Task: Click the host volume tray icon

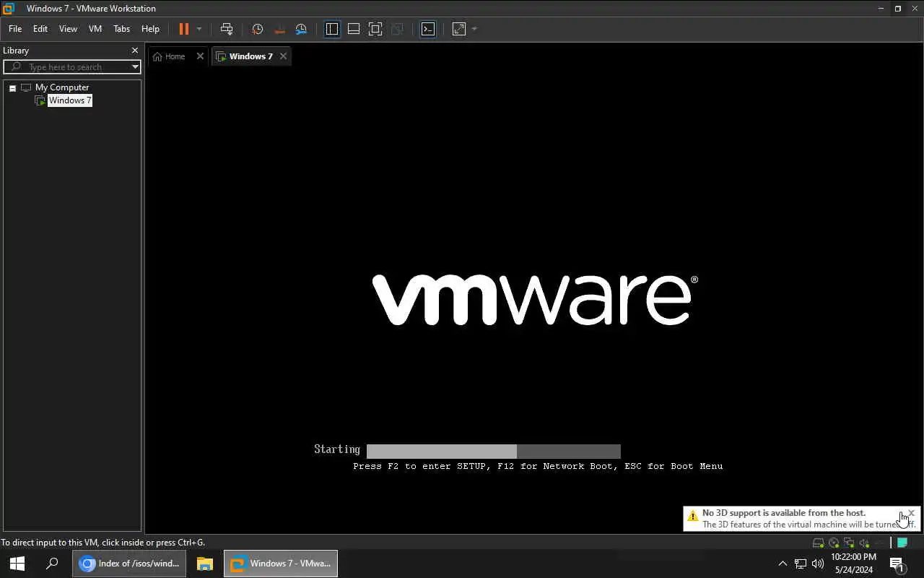Action: tap(818, 564)
